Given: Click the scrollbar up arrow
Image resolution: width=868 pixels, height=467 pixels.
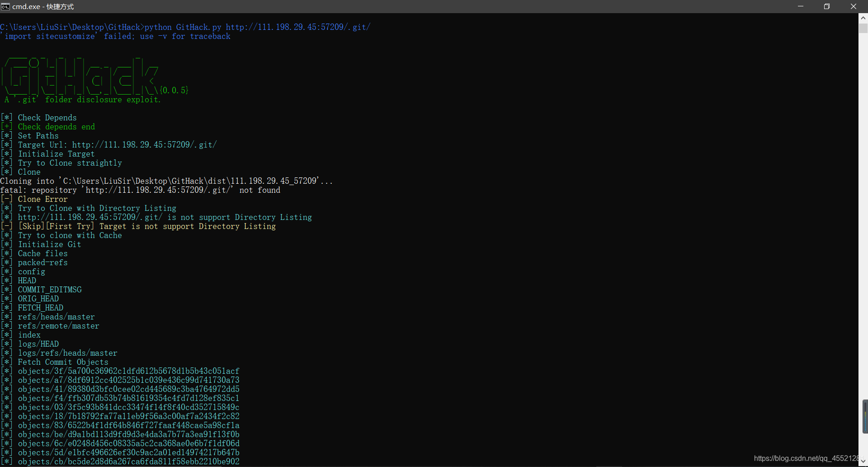Looking at the screenshot, I should 863,18.
